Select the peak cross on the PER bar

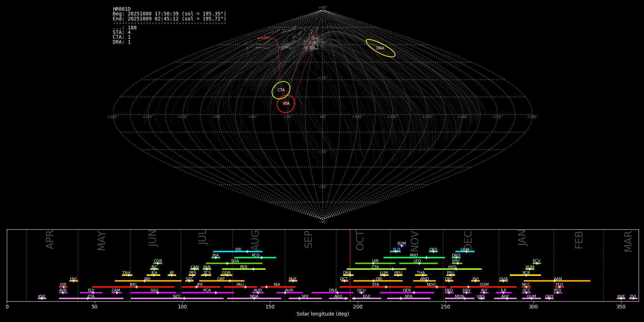[x=253, y=269]
